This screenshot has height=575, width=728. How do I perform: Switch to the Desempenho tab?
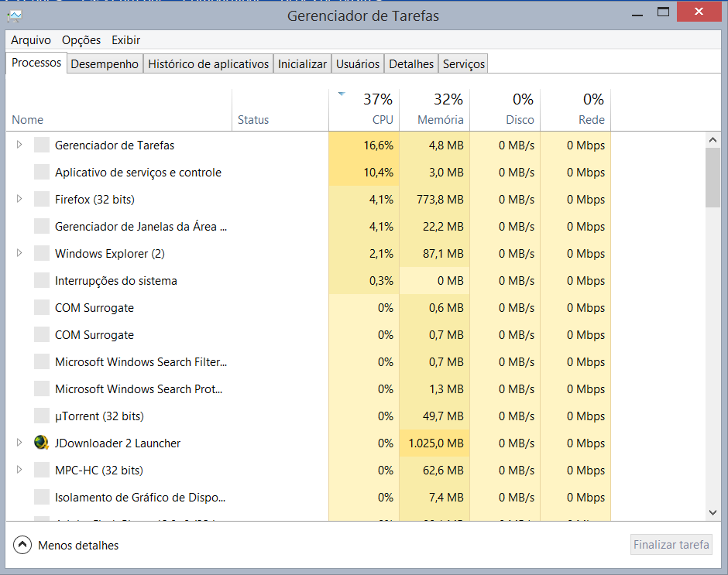tap(105, 64)
